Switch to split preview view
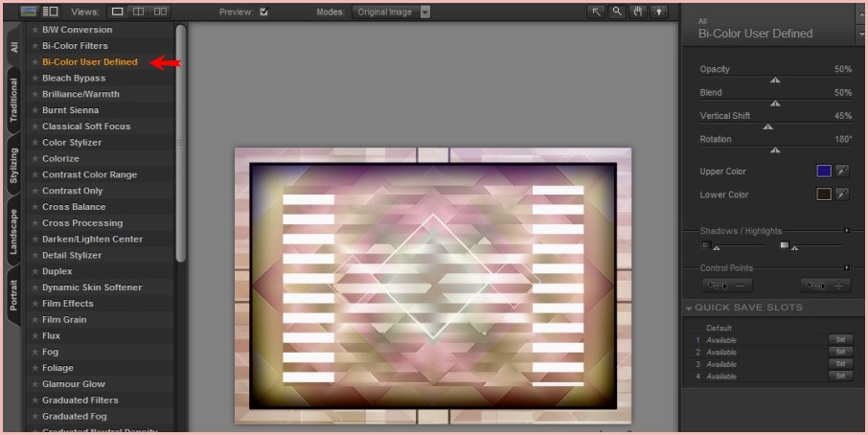868x435 pixels. point(139,12)
